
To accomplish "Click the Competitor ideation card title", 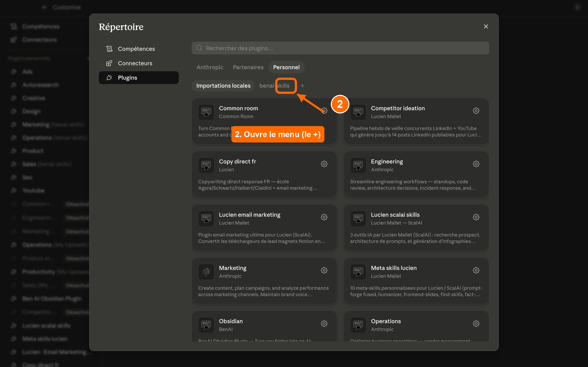I will pos(398,108).
